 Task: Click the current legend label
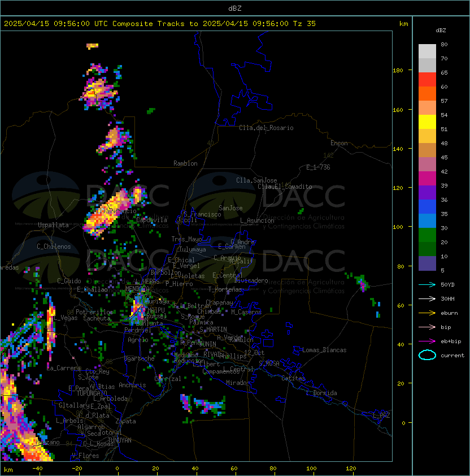pyautogui.click(x=452, y=356)
